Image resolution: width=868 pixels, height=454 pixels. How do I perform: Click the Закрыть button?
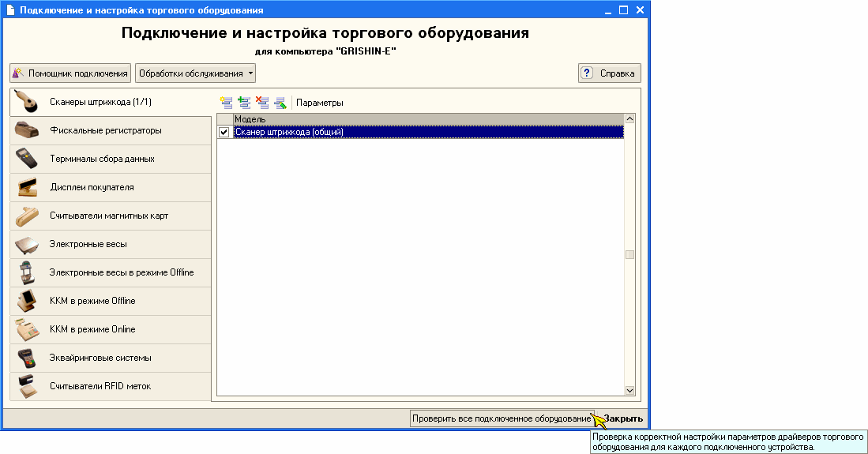[623, 418]
